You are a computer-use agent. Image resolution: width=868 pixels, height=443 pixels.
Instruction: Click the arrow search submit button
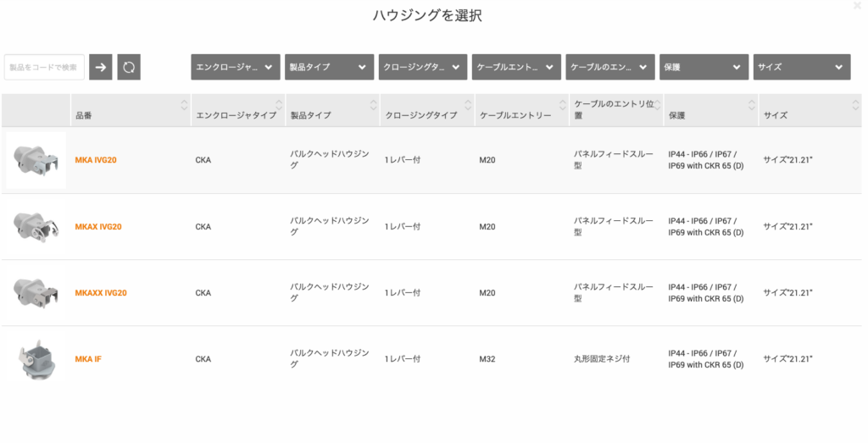point(101,67)
